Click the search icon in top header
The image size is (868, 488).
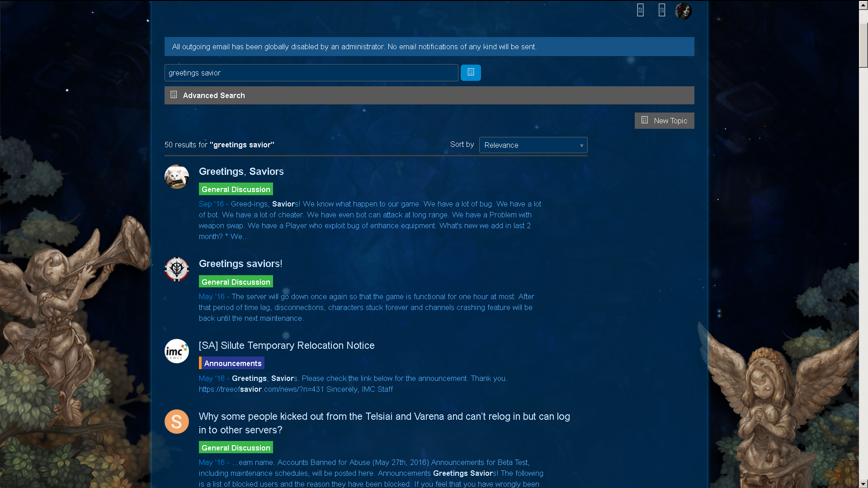coord(640,10)
